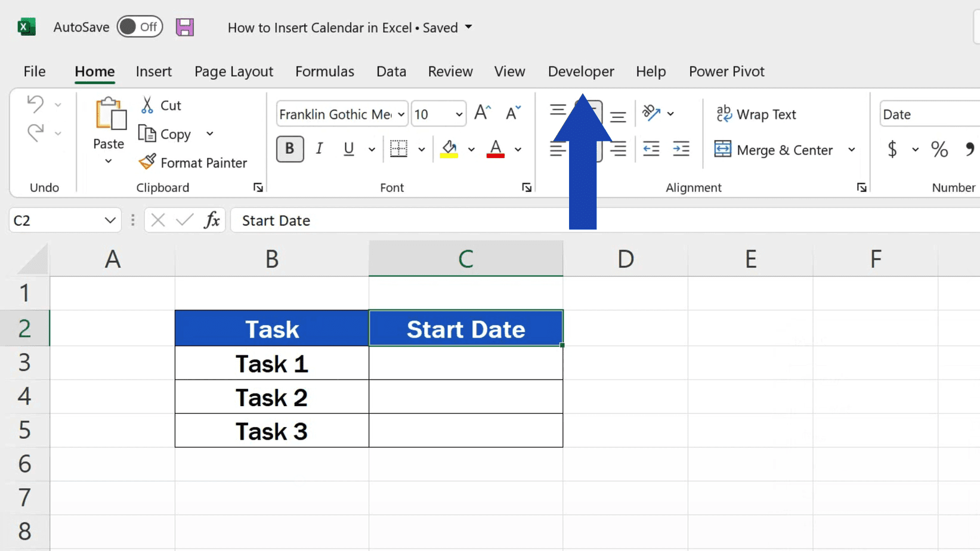This screenshot has height=551, width=980.
Task: Toggle AutoSave on
Action: pos(140,27)
